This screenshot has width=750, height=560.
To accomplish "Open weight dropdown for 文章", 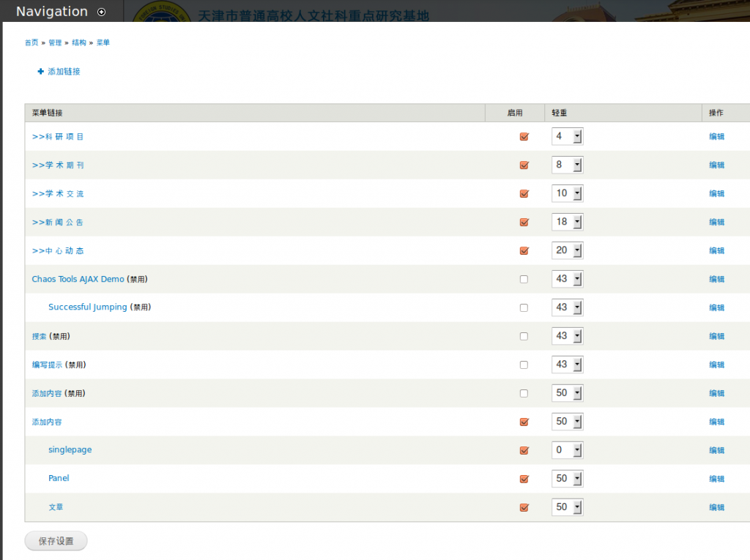I will 568,507.
